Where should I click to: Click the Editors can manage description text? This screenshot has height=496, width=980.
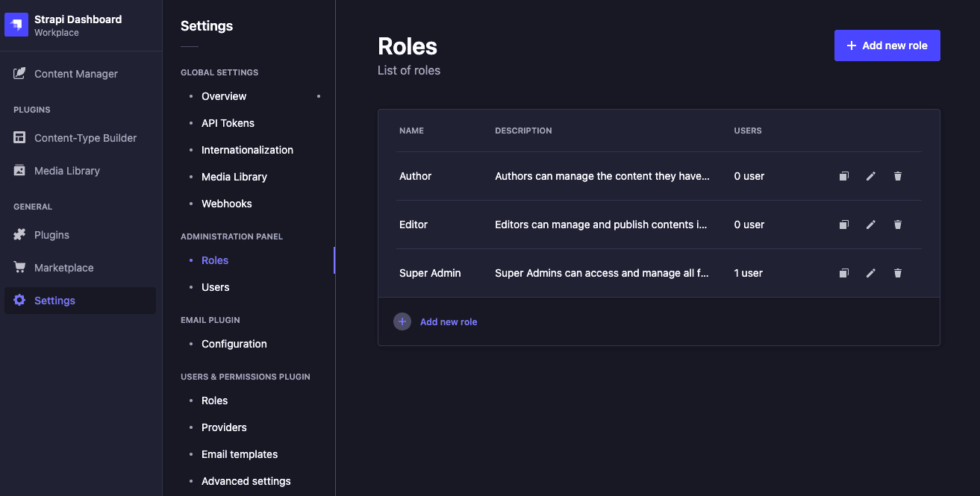click(601, 225)
